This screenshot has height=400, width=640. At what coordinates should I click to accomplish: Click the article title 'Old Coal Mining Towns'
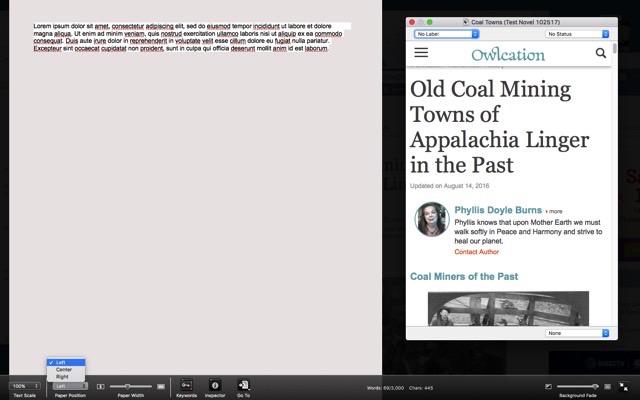(500, 127)
